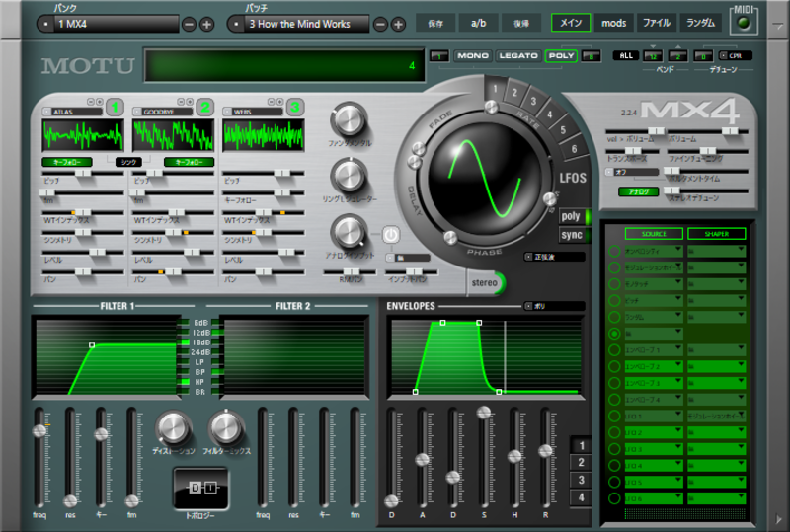Select envelope number 2 button

[x=581, y=463]
